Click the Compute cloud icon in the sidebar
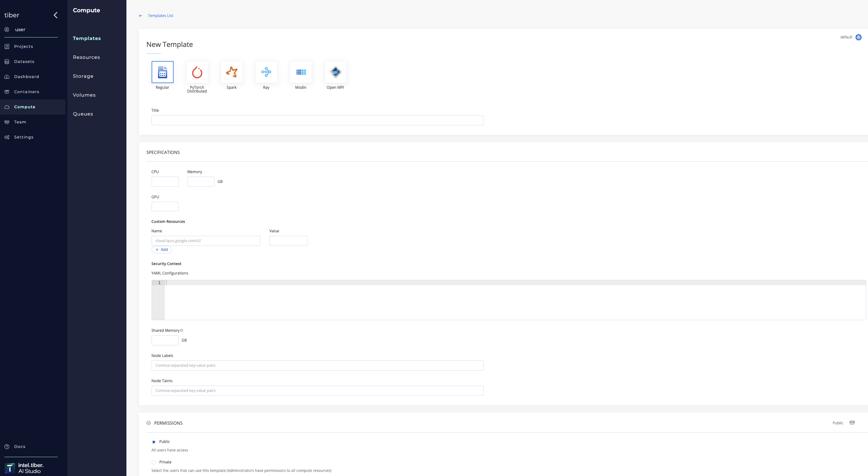 [7, 107]
